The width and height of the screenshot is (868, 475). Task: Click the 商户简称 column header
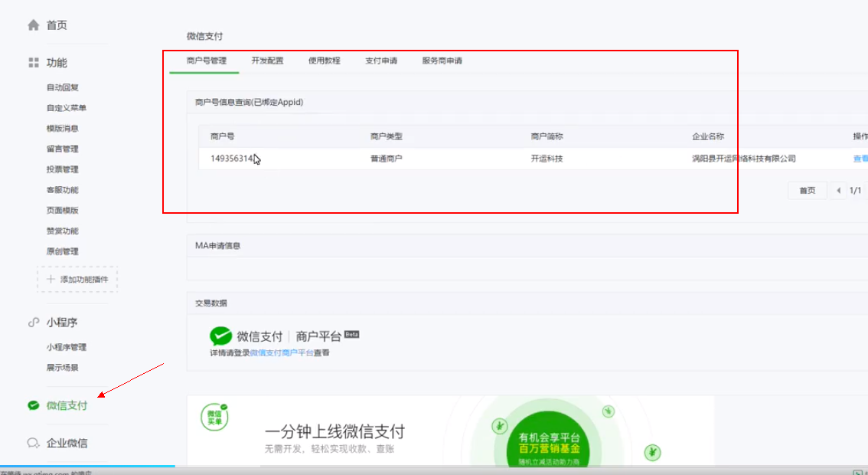[547, 136]
